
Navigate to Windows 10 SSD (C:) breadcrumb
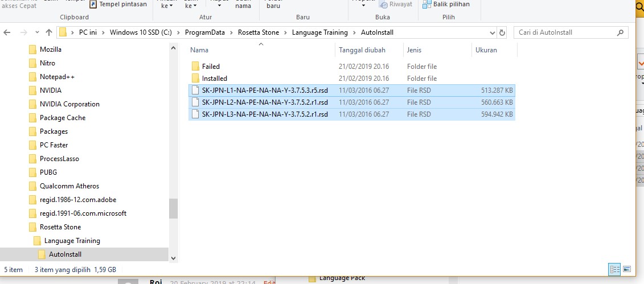[141, 32]
